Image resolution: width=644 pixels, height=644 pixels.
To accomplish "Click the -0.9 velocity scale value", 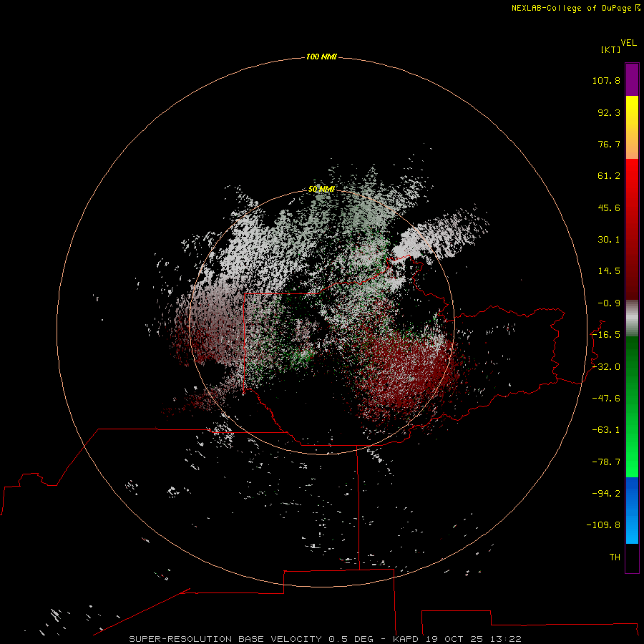I will [609, 303].
